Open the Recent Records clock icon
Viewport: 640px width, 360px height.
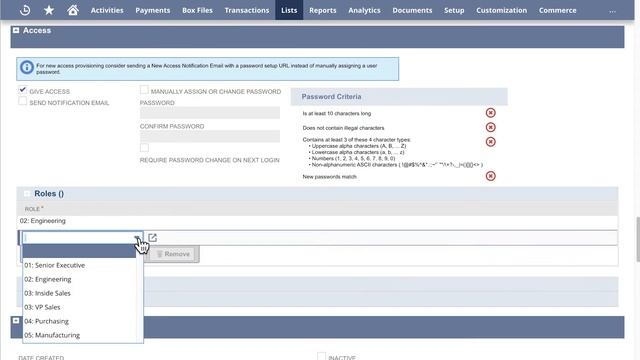[25, 10]
